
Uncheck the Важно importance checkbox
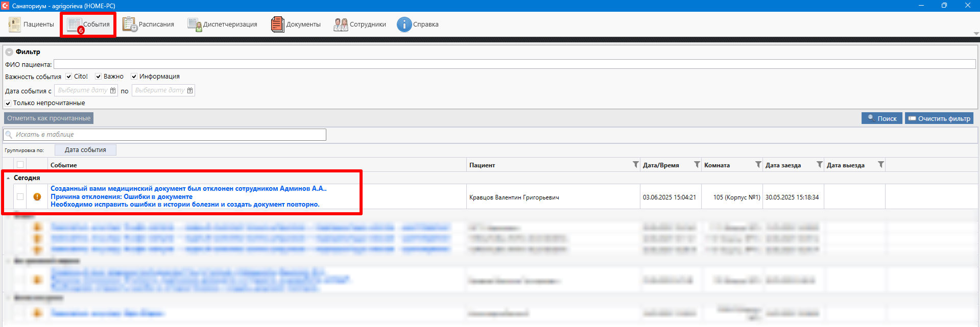coord(99,77)
